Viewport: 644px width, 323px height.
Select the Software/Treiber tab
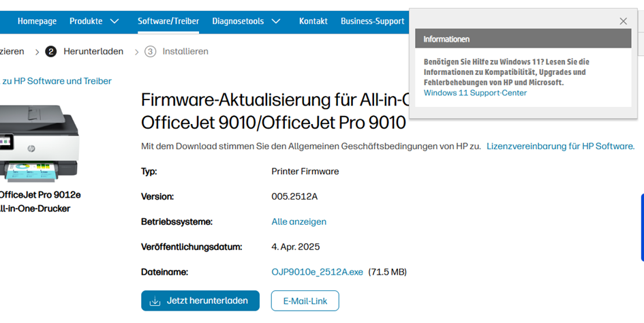168,21
